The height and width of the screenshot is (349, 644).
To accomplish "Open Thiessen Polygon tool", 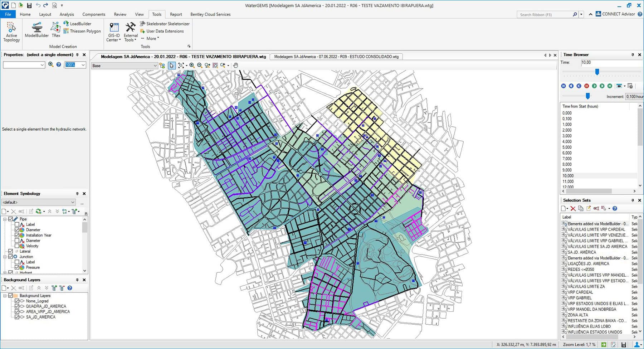I will pos(82,31).
